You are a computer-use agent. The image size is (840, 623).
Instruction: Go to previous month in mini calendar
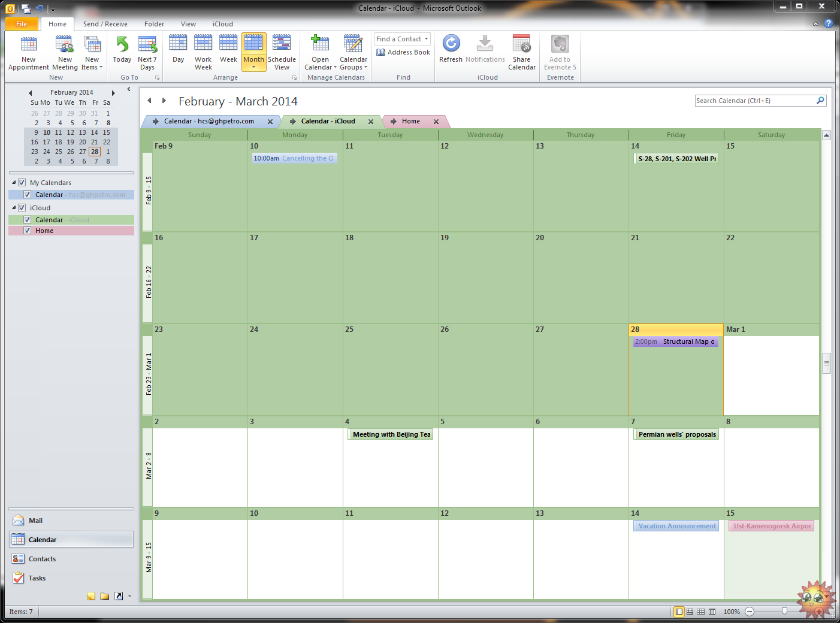click(30, 93)
